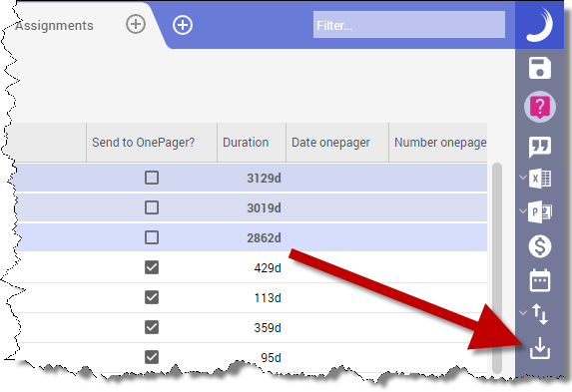
Task: Expand the chevron next to Excel icon
Action: (x=523, y=178)
